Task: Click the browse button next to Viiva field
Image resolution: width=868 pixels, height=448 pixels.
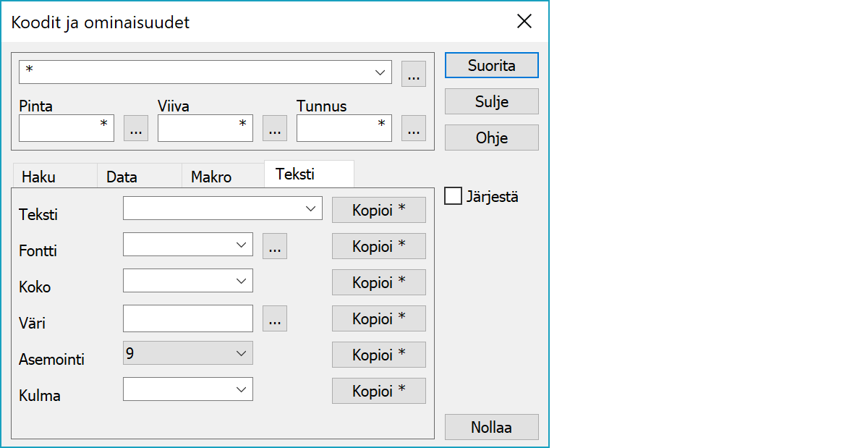Action: point(274,128)
